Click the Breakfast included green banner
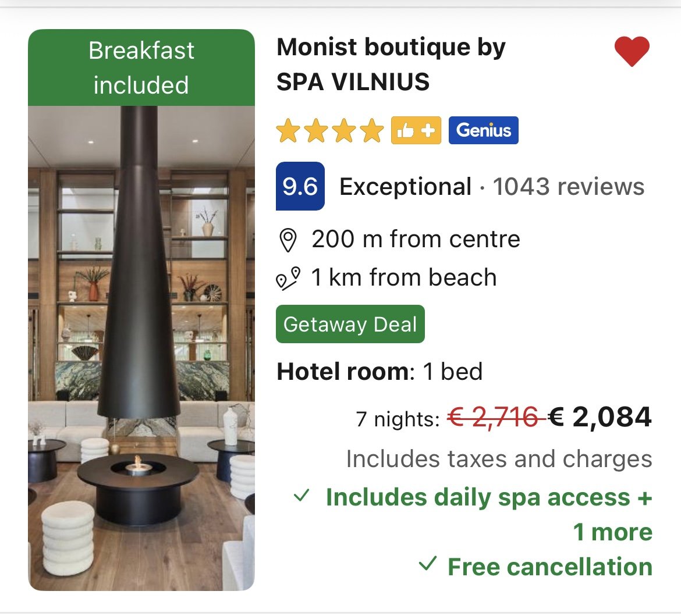This screenshot has height=616, width=681. [x=141, y=67]
